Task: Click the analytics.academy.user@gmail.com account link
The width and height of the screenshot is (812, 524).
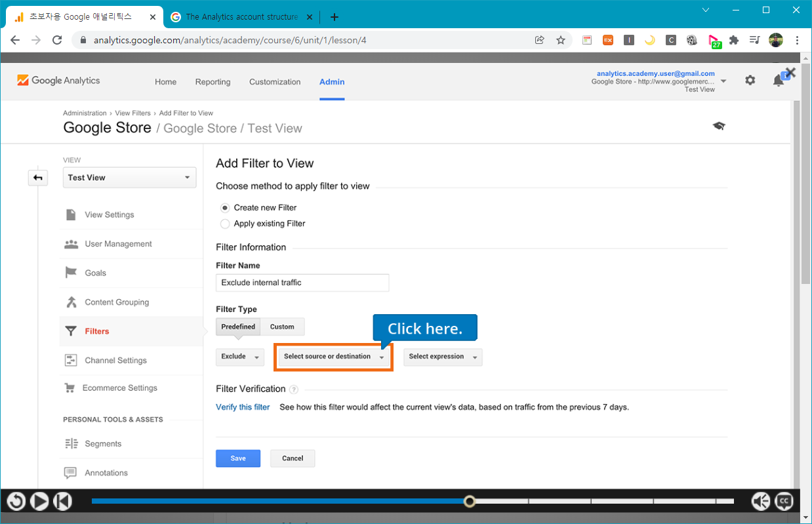Action: pos(656,73)
